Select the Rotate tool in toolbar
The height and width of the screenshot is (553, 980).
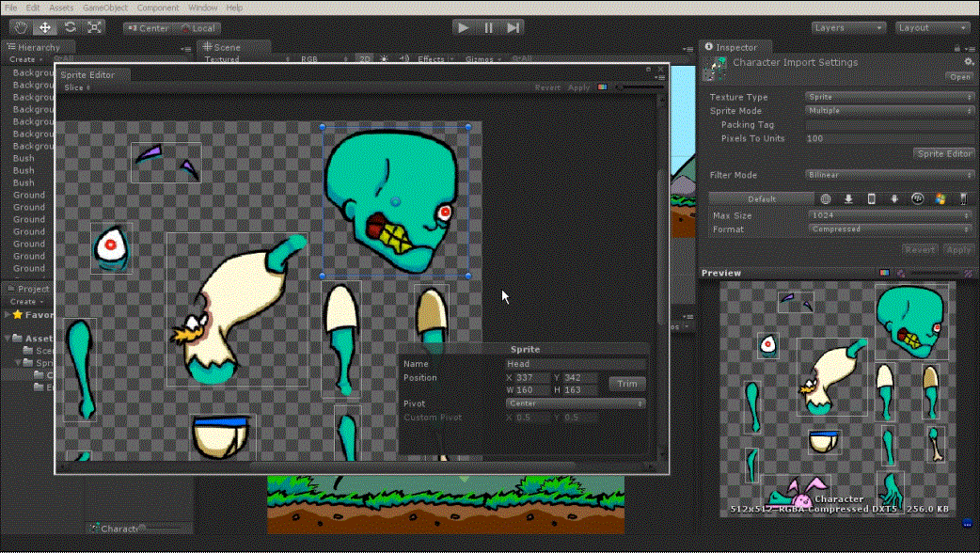coord(70,27)
